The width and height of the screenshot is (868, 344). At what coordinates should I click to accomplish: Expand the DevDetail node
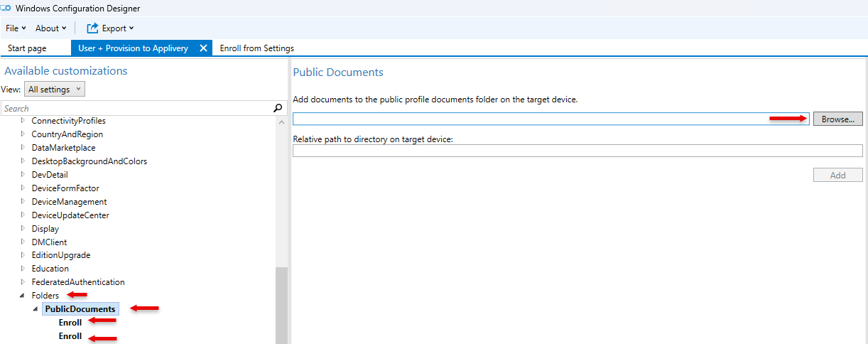click(23, 175)
